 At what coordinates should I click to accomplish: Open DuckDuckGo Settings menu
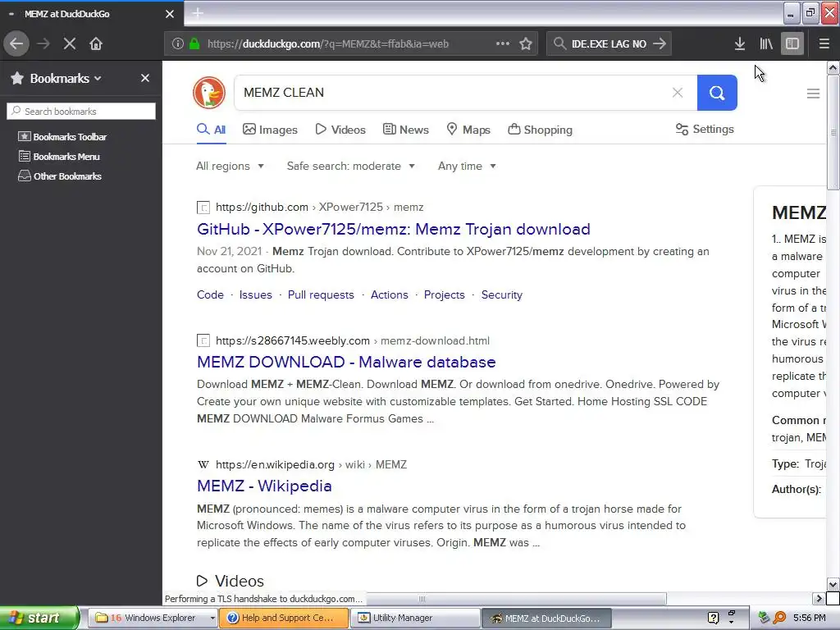[705, 129]
